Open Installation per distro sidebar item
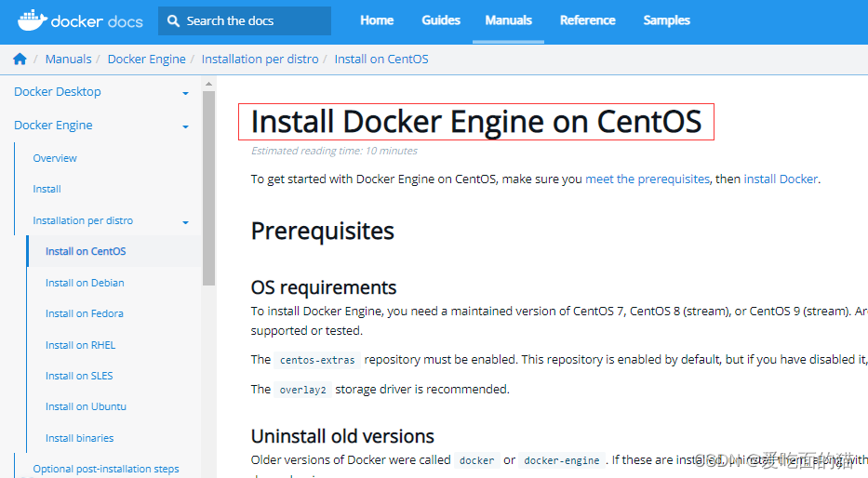Screen dimensions: 868x478 point(83,220)
